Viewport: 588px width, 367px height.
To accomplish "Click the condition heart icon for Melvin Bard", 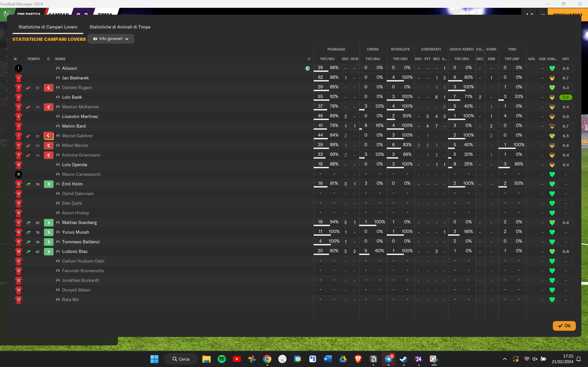I will pos(552,126).
